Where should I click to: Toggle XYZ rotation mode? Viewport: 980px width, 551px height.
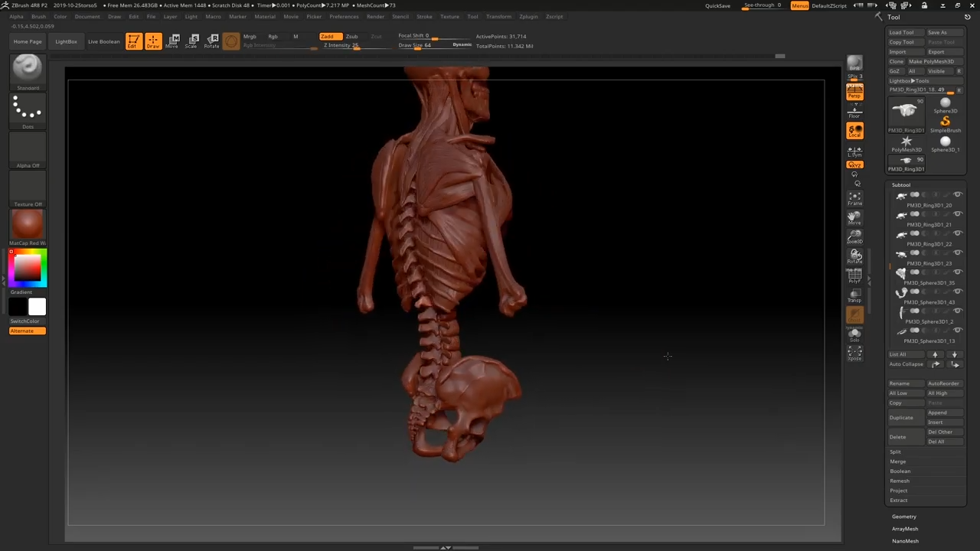(854, 165)
